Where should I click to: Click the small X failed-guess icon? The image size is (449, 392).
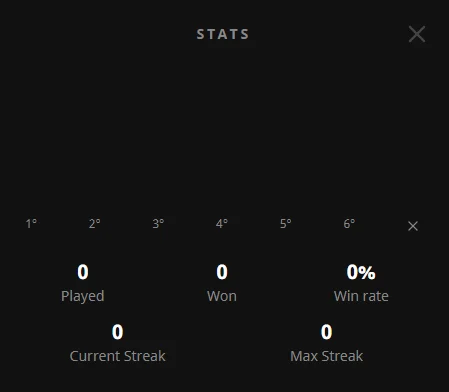coord(413,226)
